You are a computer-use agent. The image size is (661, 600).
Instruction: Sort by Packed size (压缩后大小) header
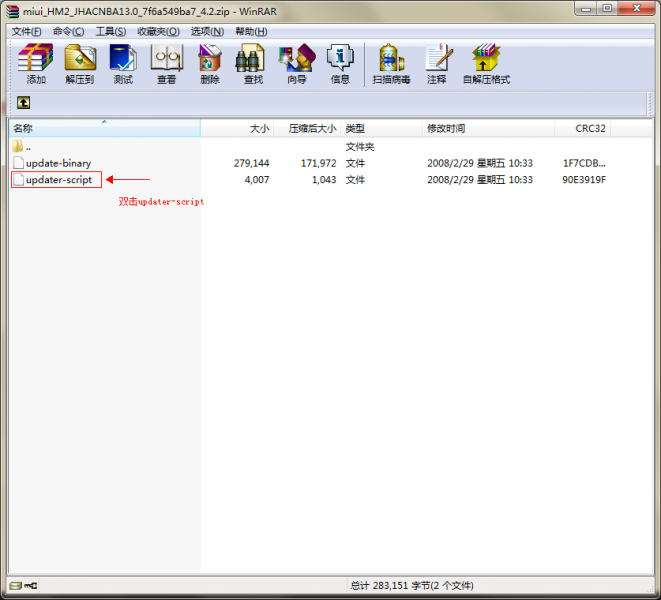pyautogui.click(x=307, y=128)
